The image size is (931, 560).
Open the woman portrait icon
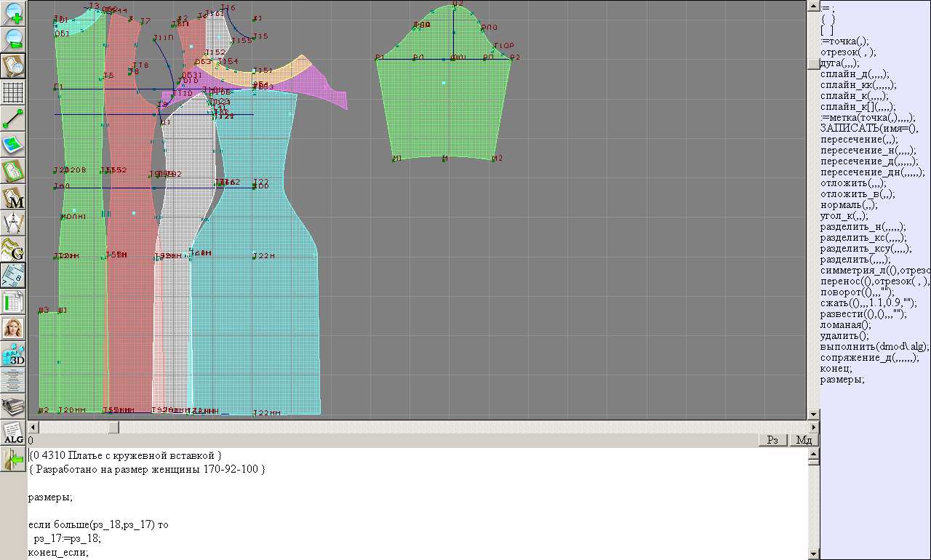14,328
